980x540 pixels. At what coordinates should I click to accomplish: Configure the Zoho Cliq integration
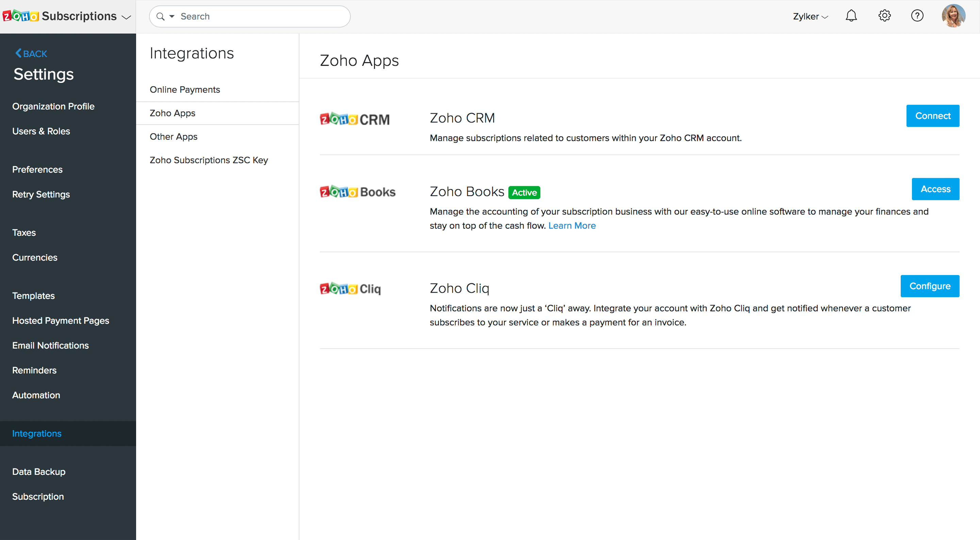click(x=929, y=286)
